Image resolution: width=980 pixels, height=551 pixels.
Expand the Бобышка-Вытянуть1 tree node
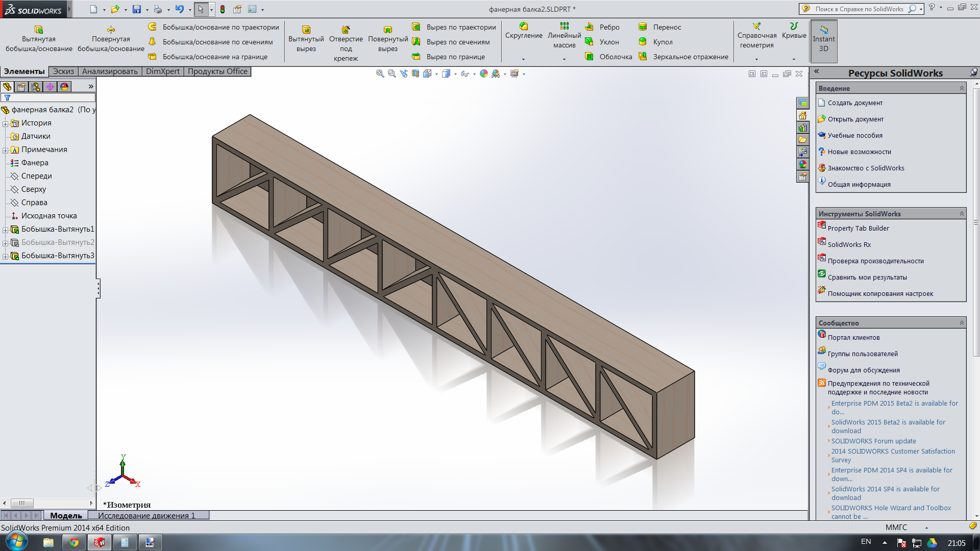[5, 230]
